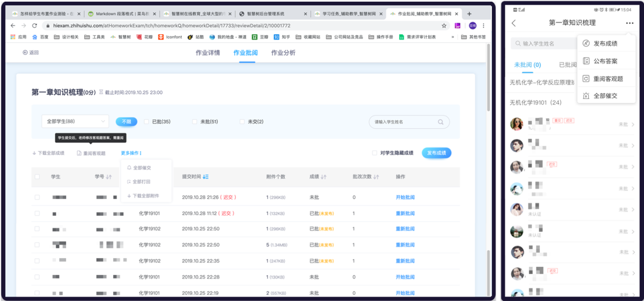This screenshot has width=644, height=301.
Task: Enable the 未交(2) filter checkbox
Action: (242, 122)
